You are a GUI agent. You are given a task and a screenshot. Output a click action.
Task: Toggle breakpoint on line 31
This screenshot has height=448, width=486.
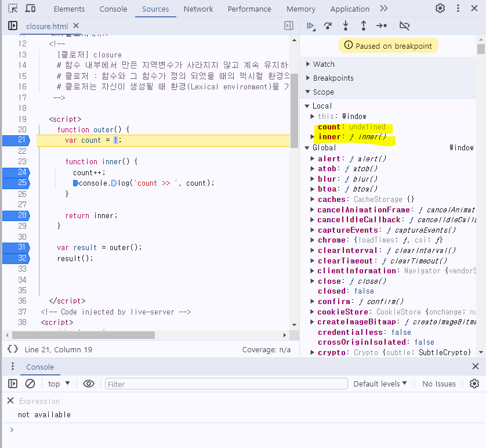(x=16, y=247)
